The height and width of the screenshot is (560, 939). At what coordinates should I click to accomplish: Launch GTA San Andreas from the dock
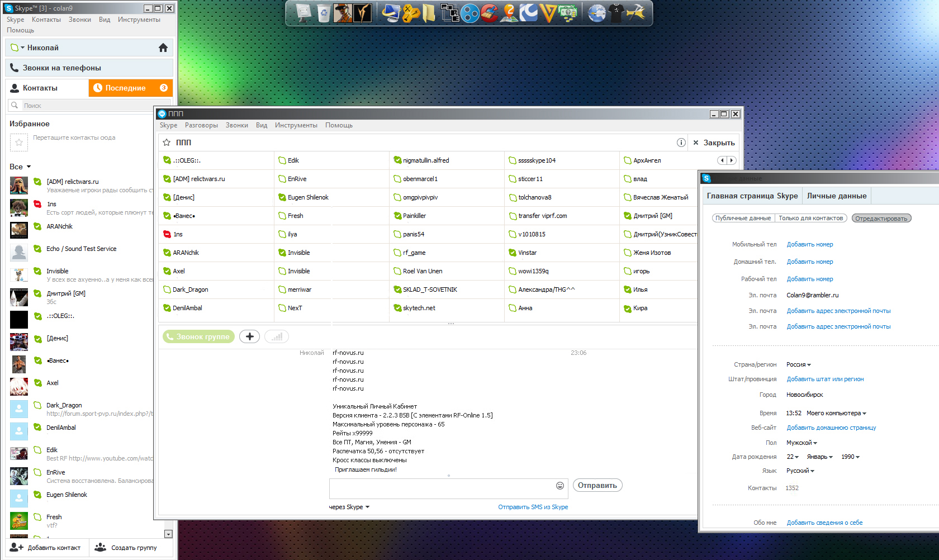[x=343, y=13]
